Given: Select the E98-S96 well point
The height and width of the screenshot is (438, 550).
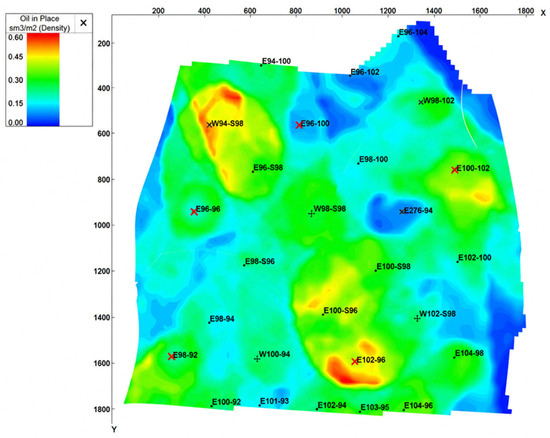Looking at the screenshot, I should 244,265.
